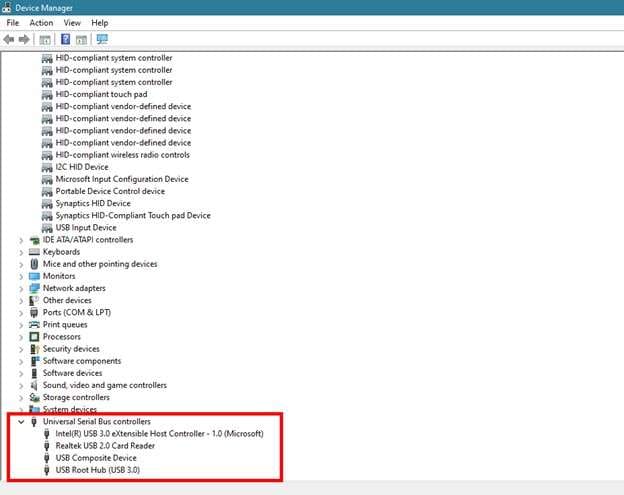This screenshot has height=495, width=624.
Task: Select Synaptics HID Device entry
Action: (x=93, y=203)
